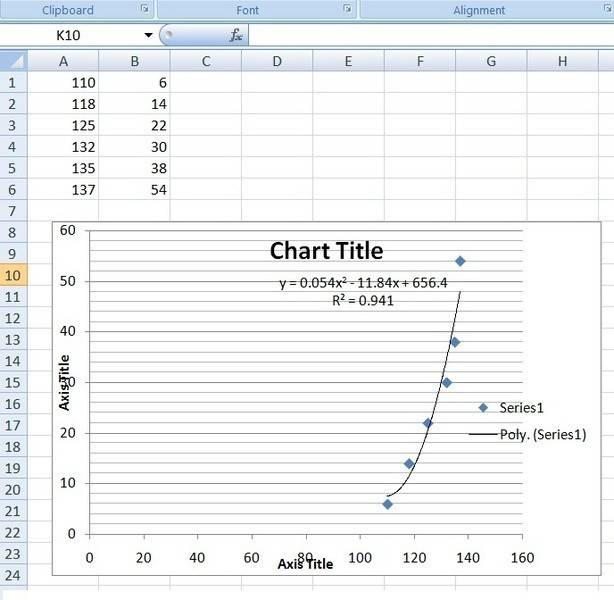Click the Select All corner button

point(13,61)
